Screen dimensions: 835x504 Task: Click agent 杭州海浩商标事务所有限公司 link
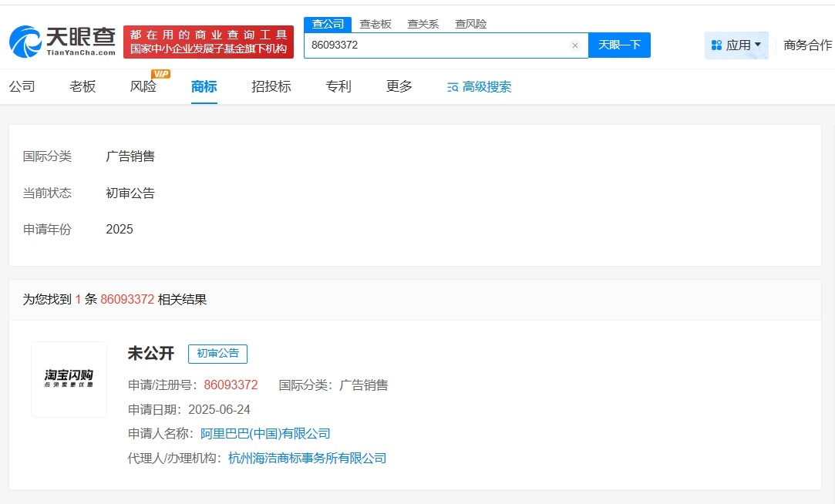pos(308,458)
